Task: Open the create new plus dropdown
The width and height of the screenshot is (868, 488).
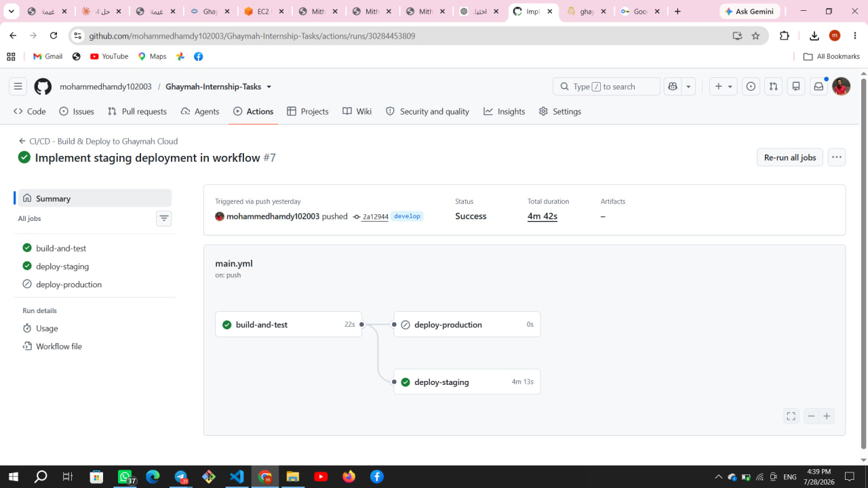Action: point(724,87)
